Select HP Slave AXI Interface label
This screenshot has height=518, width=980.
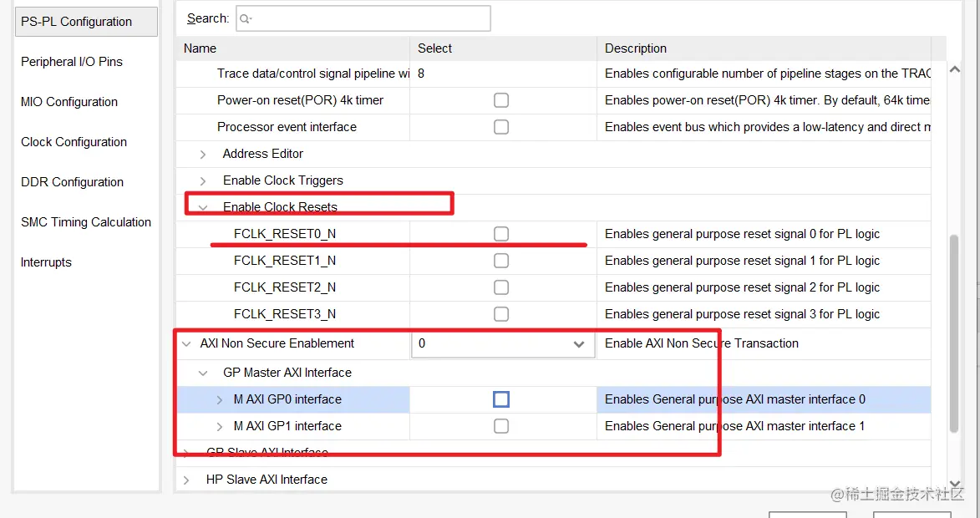[267, 480]
